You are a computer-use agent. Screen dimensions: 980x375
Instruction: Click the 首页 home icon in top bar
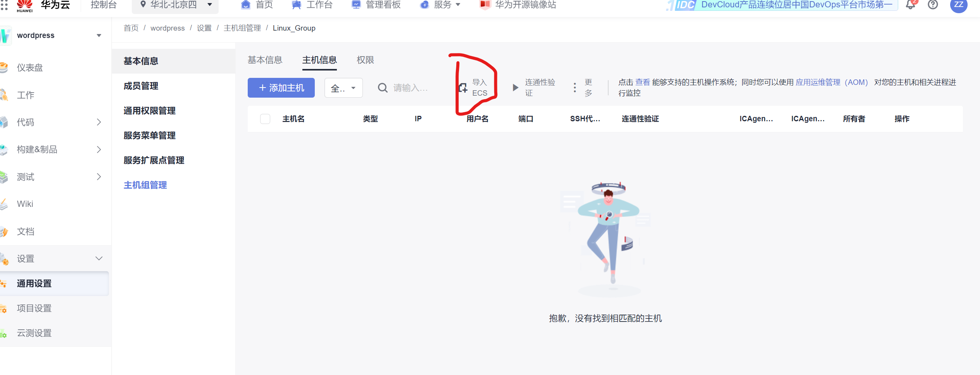(246, 5)
